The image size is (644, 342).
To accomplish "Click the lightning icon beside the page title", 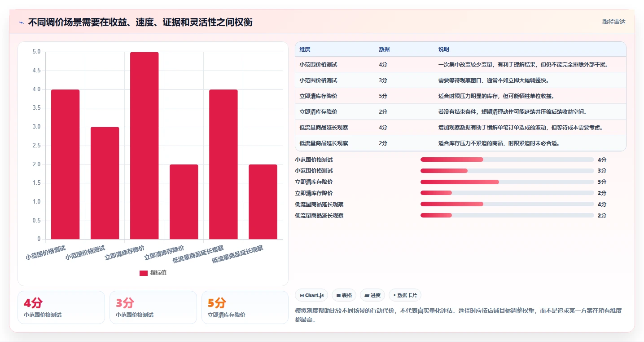I will coord(21,22).
